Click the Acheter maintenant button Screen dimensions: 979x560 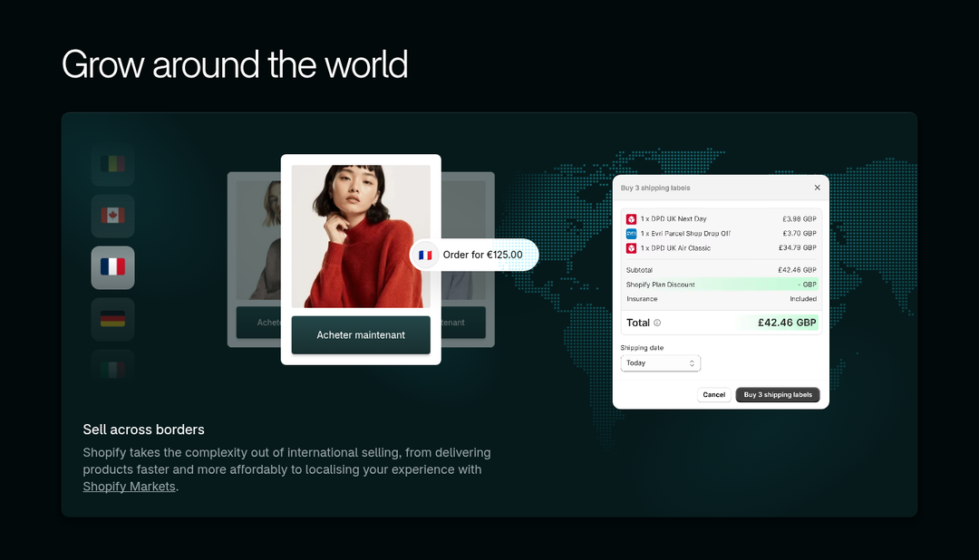(x=361, y=334)
